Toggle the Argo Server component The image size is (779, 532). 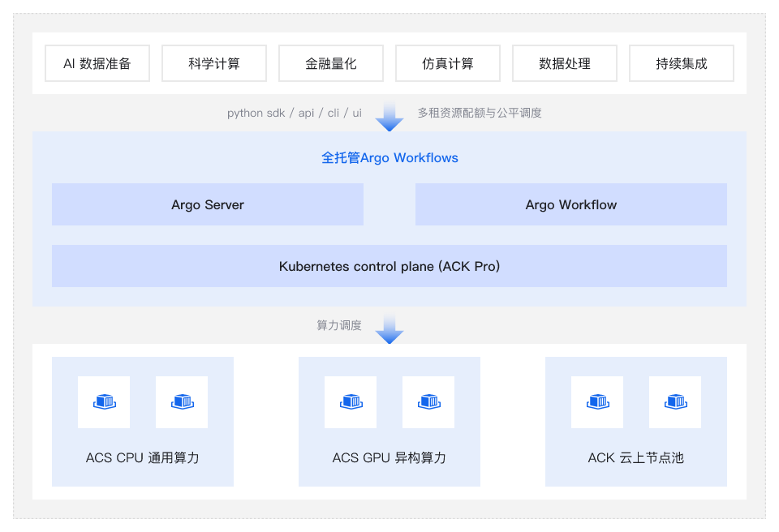click(207, 204)
